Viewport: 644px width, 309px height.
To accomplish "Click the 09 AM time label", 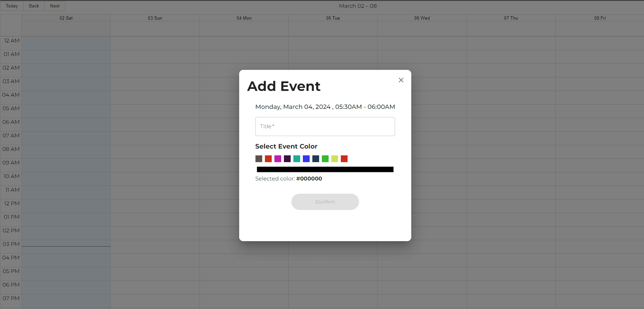I will coord(11,162).
